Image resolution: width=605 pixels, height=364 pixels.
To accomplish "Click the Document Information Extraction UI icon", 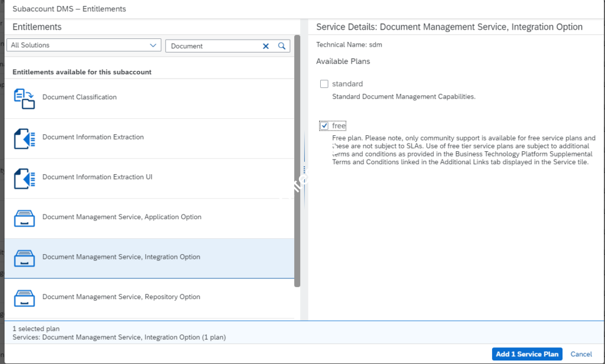I will click(24, 178).
